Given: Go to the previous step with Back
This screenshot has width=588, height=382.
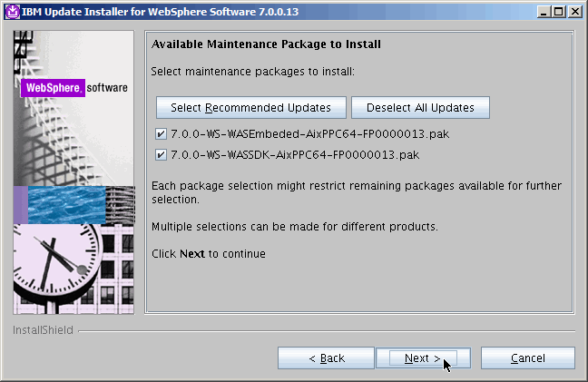Looking at the screenshot, I should [x=326, y=358].
